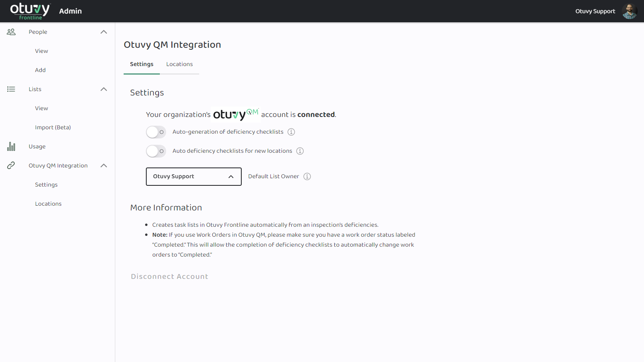Click Disconnect Account
Image resolution: width=644 pixels, height=362 pixels.
[169, 276]
